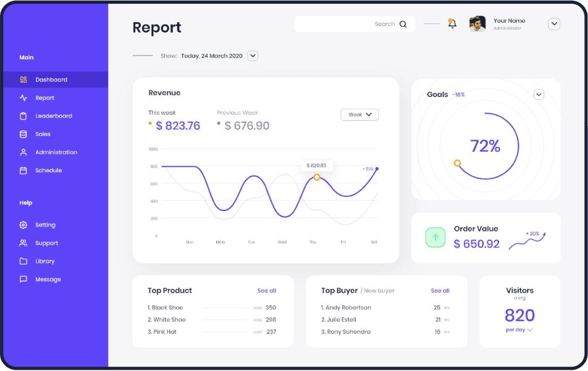Open the user account dropdown arrow
Screen dimensions: 588x371
[x=554, y=24]
